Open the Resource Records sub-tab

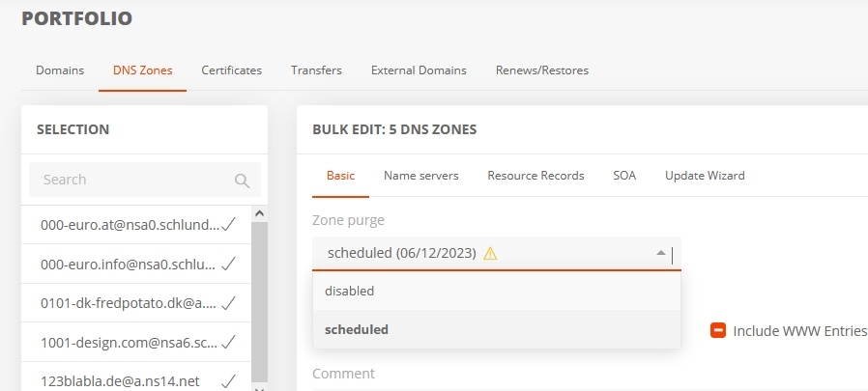535,176
